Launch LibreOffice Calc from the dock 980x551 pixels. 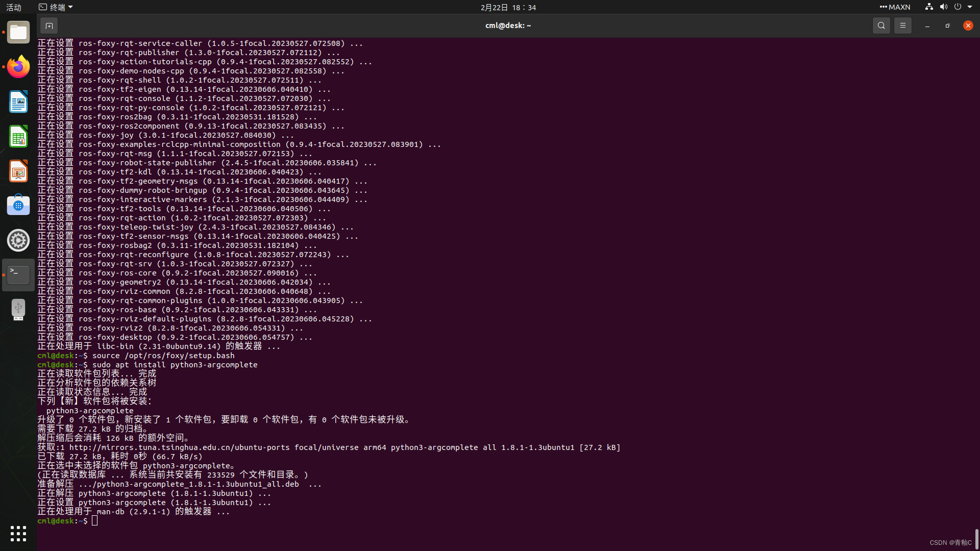pos(18,136)
